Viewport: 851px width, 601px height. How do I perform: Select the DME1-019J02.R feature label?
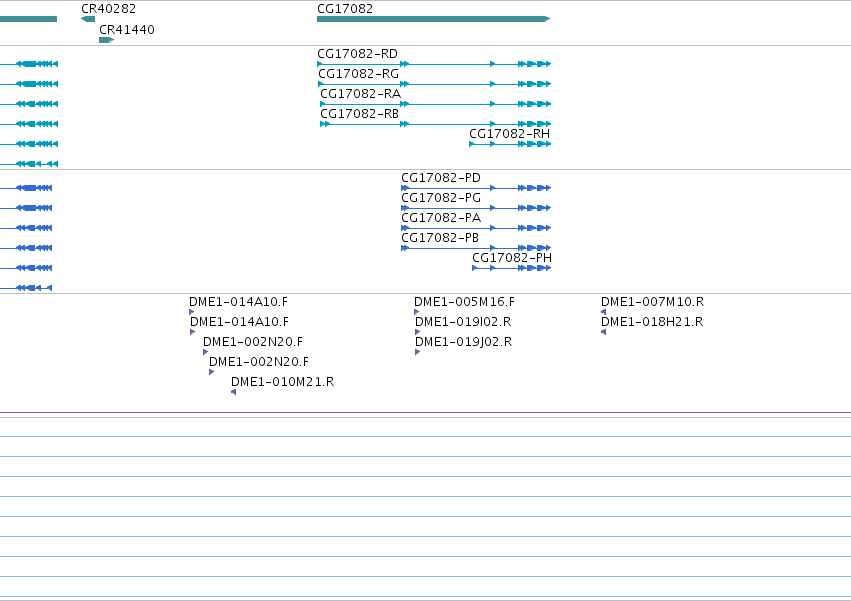[x=463, y=342]
